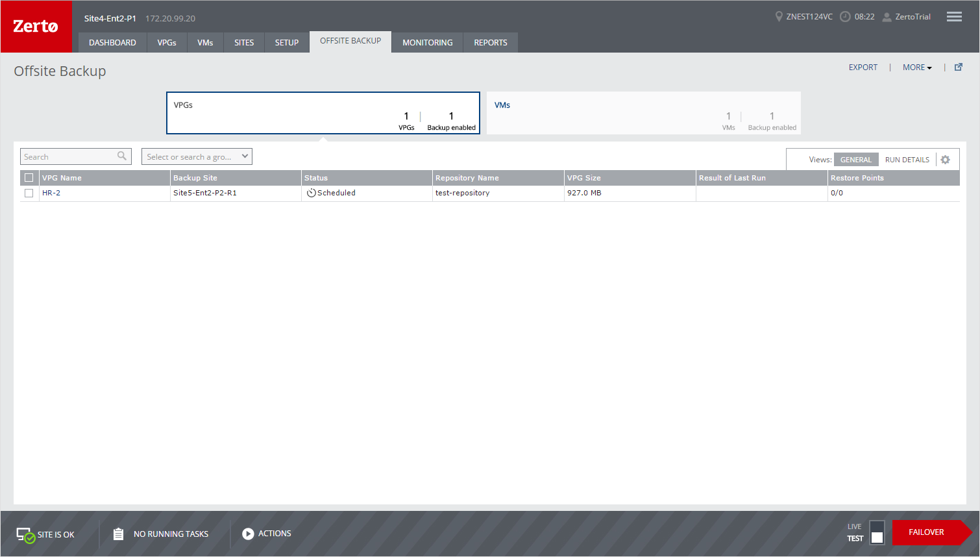The width and height of the screenshot is (980, 557).
Task: Click the Site4-Ent2-P1 site name
Action: [110, 18]
